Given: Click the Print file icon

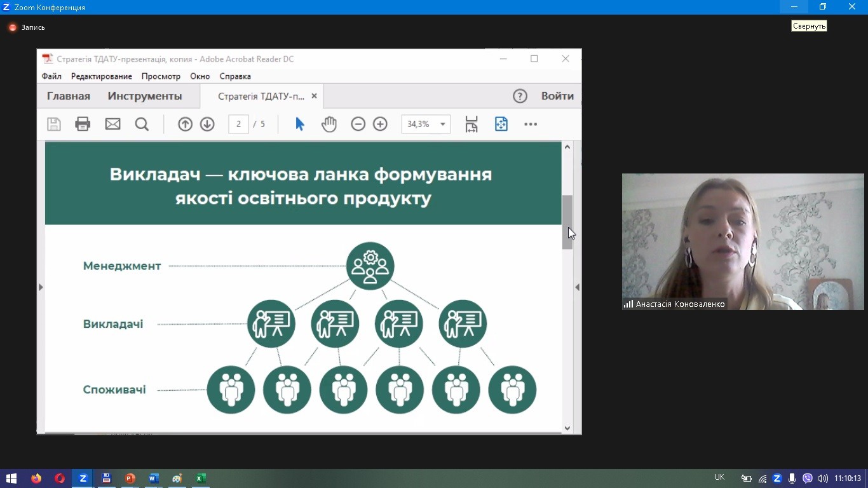Looking at the screenshot, I should (x=83, y=124).
